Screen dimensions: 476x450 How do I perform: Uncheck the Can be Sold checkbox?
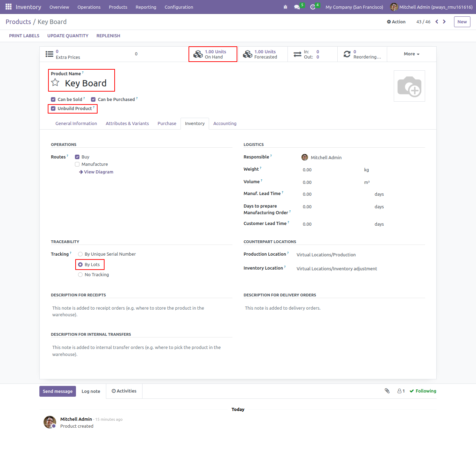point(53,99)
